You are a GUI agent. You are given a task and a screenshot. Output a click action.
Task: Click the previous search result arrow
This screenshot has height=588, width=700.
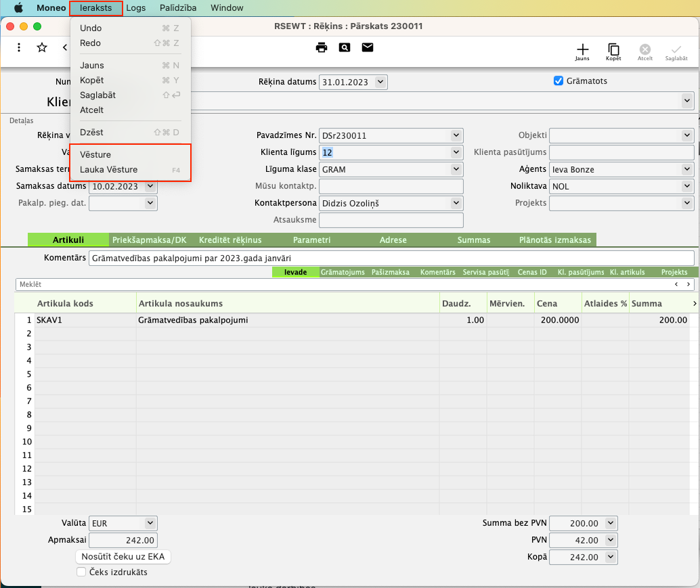pyautogui.click(x=676, y=284)
